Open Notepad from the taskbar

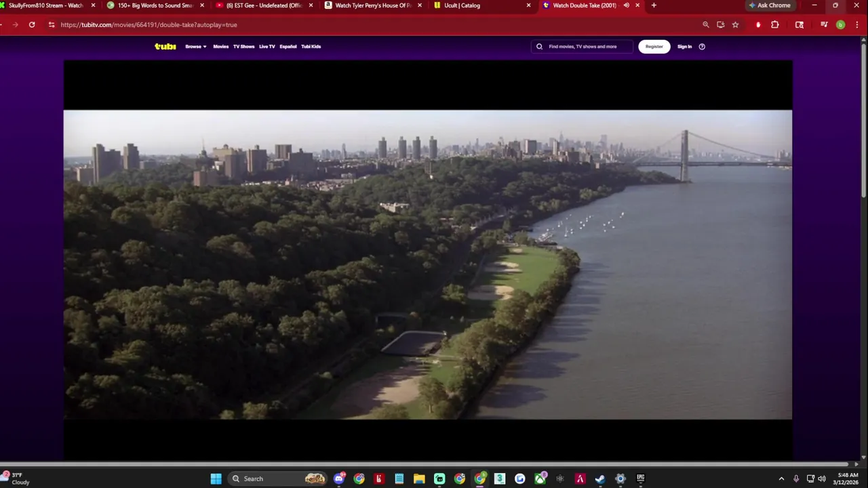click(399, 479)
